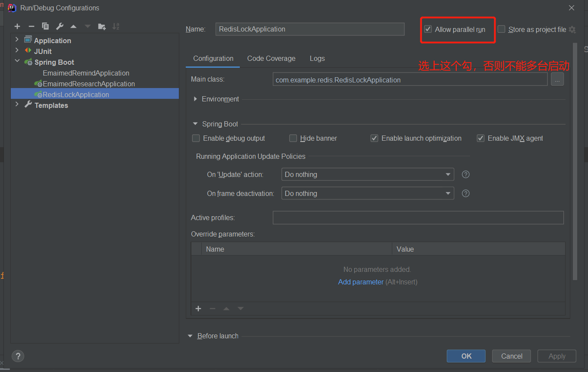Collapse the Before launch section
The image size is (588, 372).
coord(191,336)
